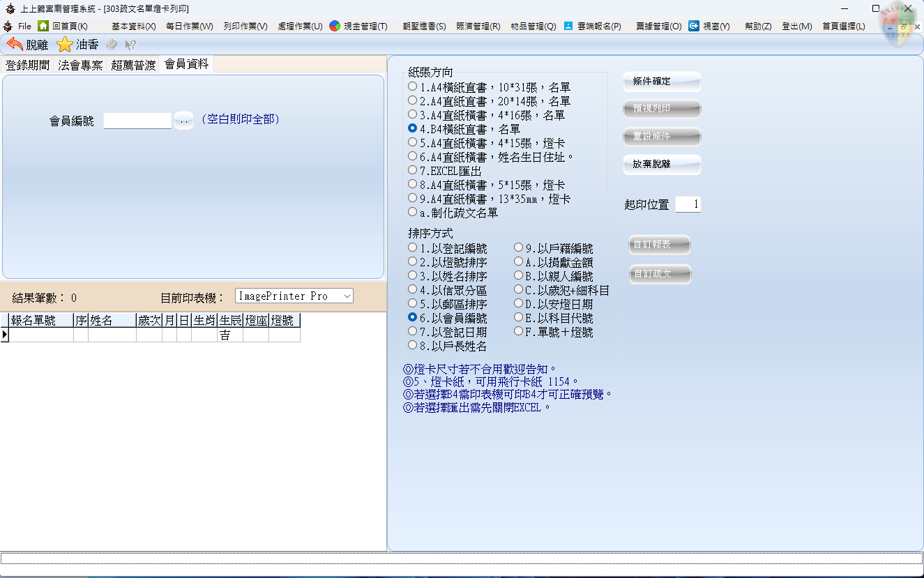Screen dimensions: 924x578
Task: Open the 列印作業 menu
Action: point(245,26)
